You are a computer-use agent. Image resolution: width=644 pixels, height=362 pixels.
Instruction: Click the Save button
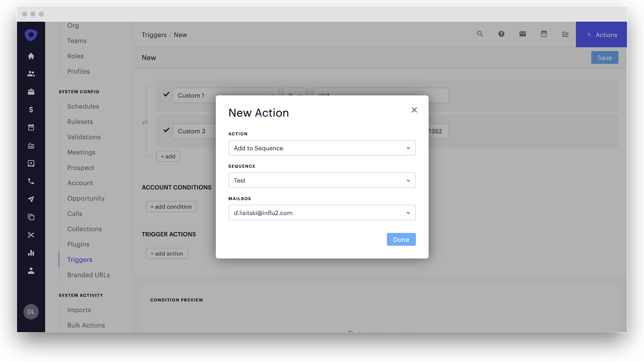coord(604,58)
